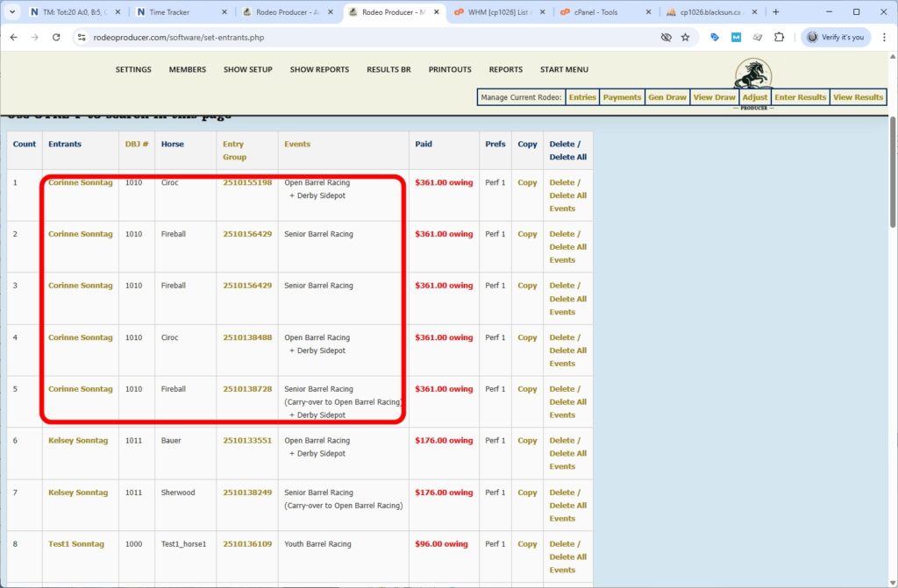Open entry group 2510136109 for Test1 Sonntag
This screenshot has width=898, height=588.
pyautogui.click(x=246, y=544)
